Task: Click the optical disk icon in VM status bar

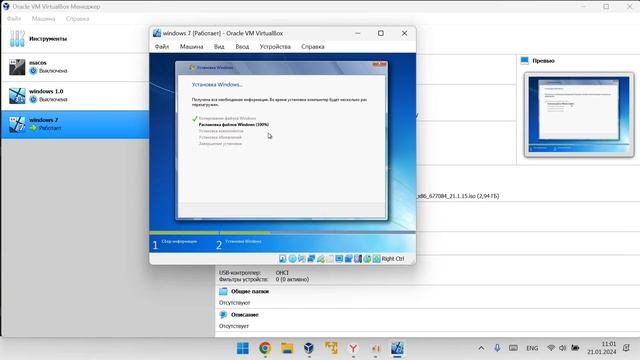Action: pyautogui.click(x=292, y=259)
